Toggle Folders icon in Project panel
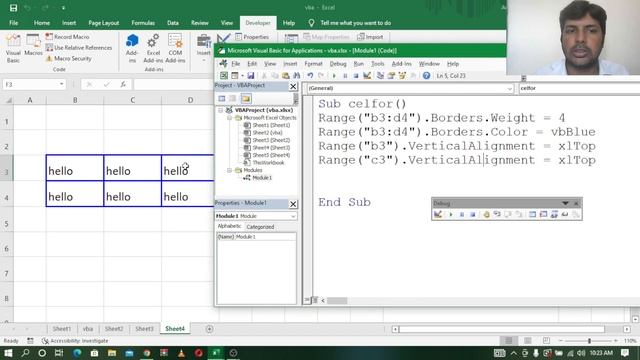 [246, 98]
